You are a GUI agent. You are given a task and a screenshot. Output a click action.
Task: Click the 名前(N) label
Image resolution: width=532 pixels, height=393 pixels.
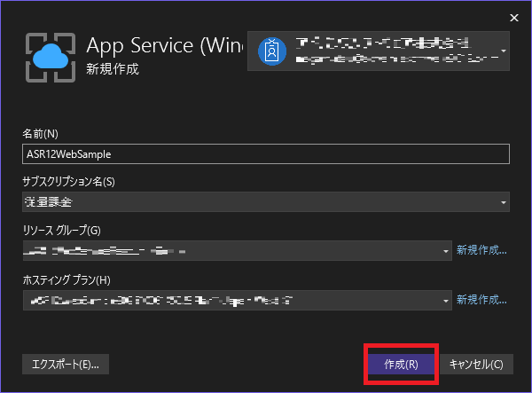[x=41, y=134]
